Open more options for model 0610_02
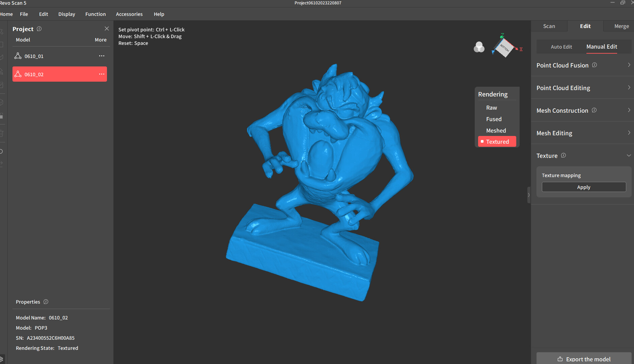634x364 pixels. pos(102,74)
